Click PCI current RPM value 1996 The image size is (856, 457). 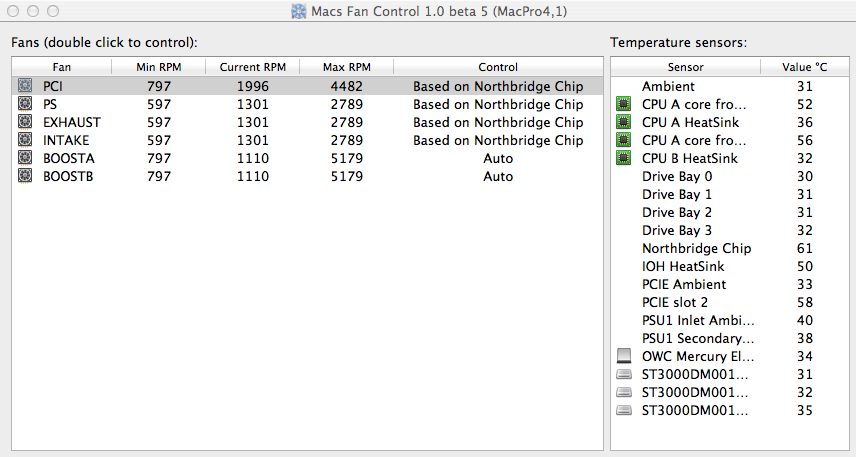[x=253, y=86]
